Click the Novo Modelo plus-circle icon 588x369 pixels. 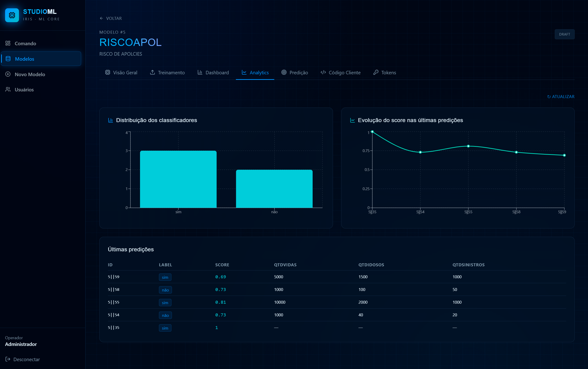point(8,74)
